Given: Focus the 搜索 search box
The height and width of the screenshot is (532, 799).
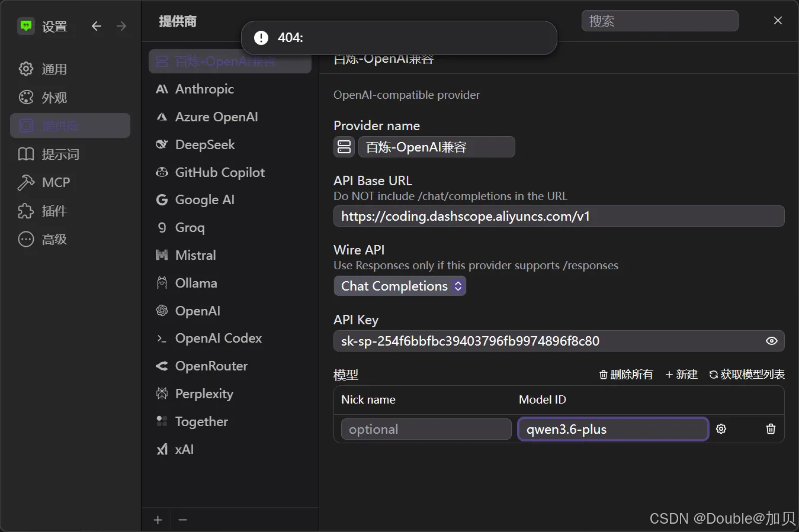Looking at the screenshot, I should click(x=660, y=21).
